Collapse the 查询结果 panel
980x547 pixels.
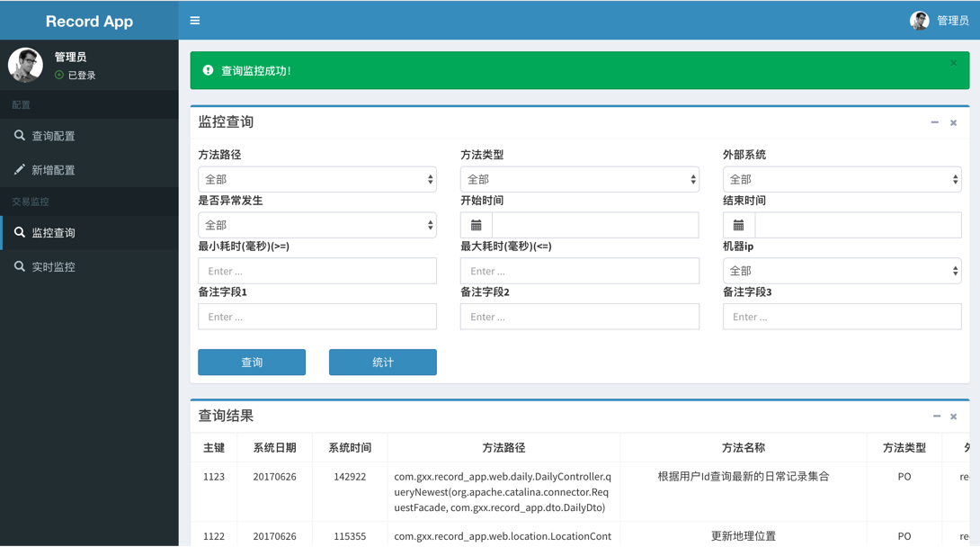pos(936,417)
